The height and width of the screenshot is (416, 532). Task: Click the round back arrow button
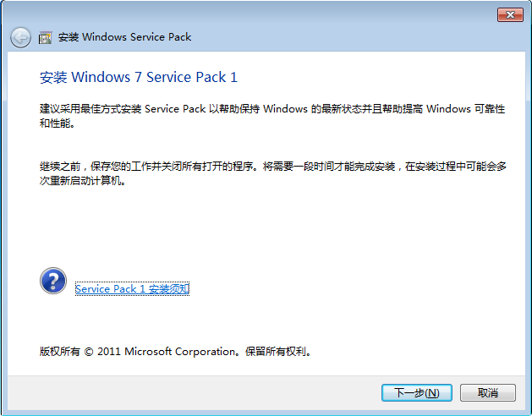pyautogui.click(x=20, y=37)
